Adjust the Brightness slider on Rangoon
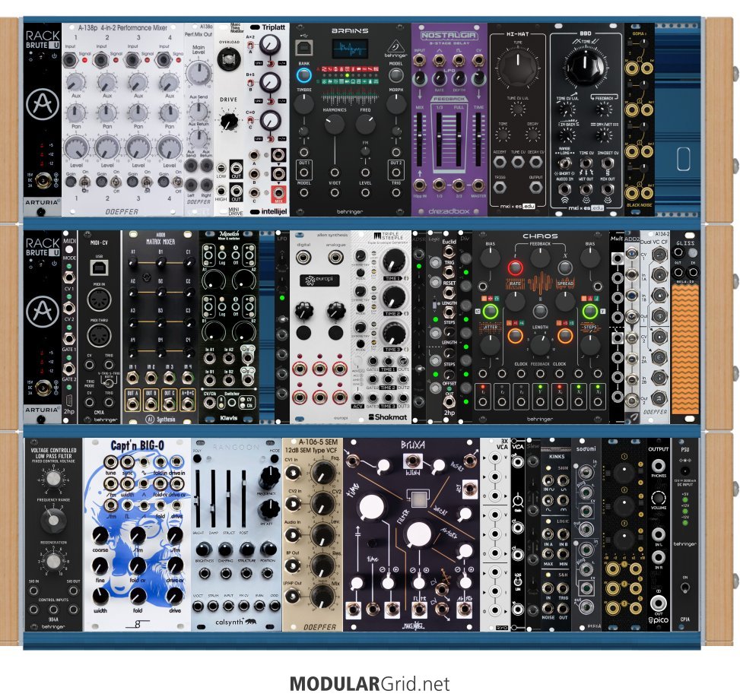Image resolution: width=740 pixels, height=700 pixels. [198, 499]
